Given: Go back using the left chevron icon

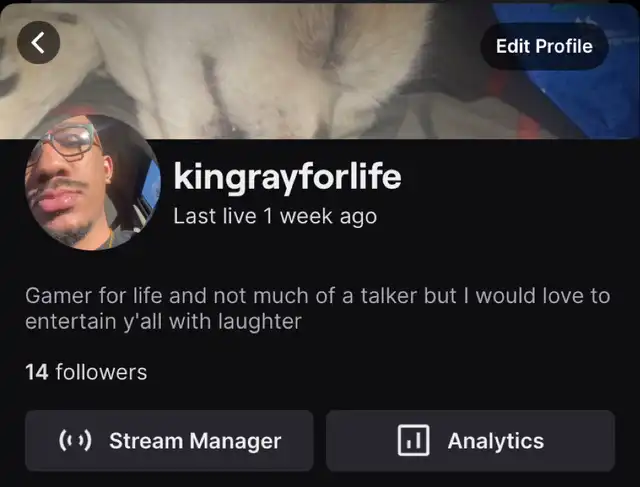Looking at the screenshot, I should pyautogui.click(x=38, y=42).
